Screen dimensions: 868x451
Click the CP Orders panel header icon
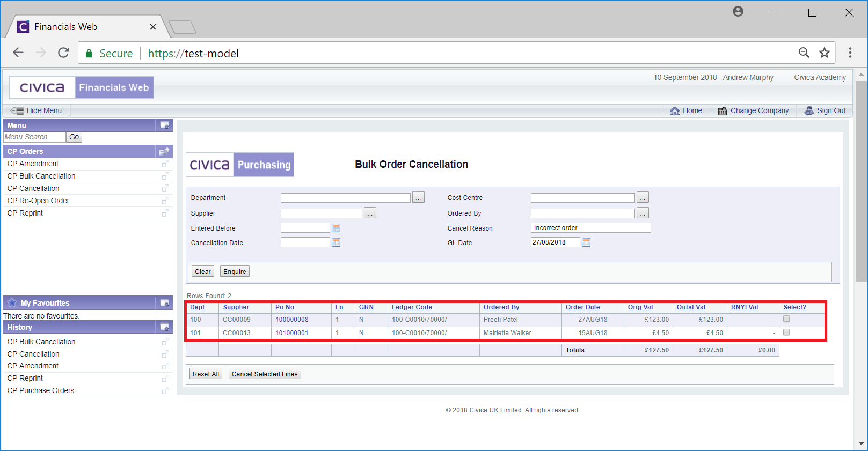point(164,151)
